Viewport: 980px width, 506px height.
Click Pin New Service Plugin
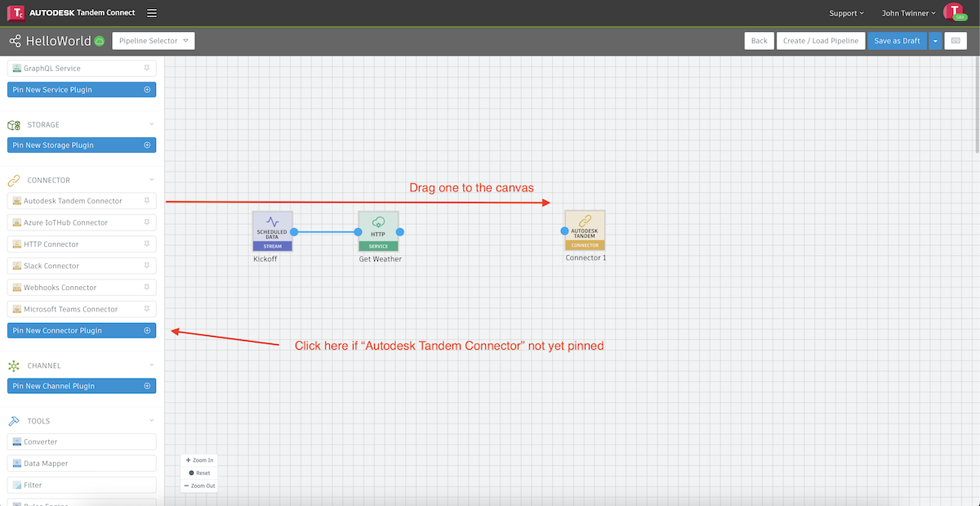pyautogui.click(x=82, y=90)
